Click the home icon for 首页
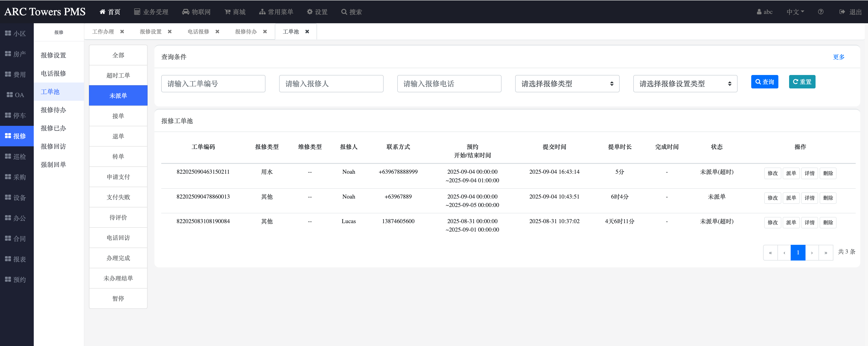The width and height of the screenshot is (868, 346). 102,12
